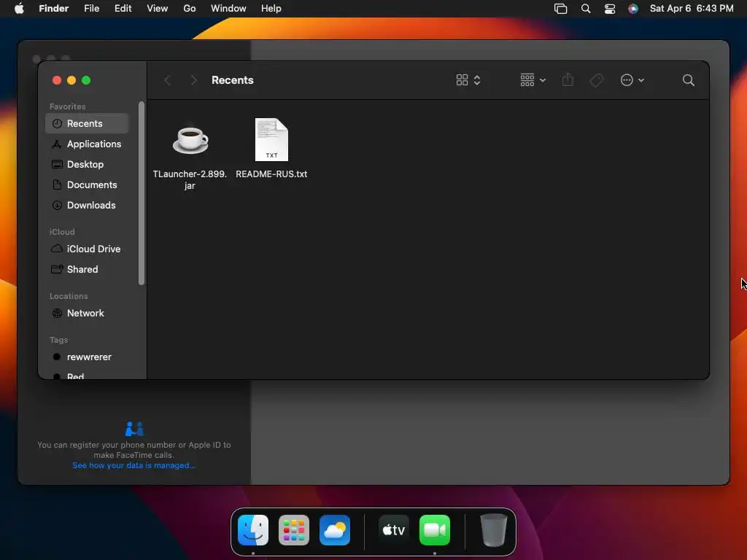
Task: Open Finder from the Dock
Action: [253, 530]
